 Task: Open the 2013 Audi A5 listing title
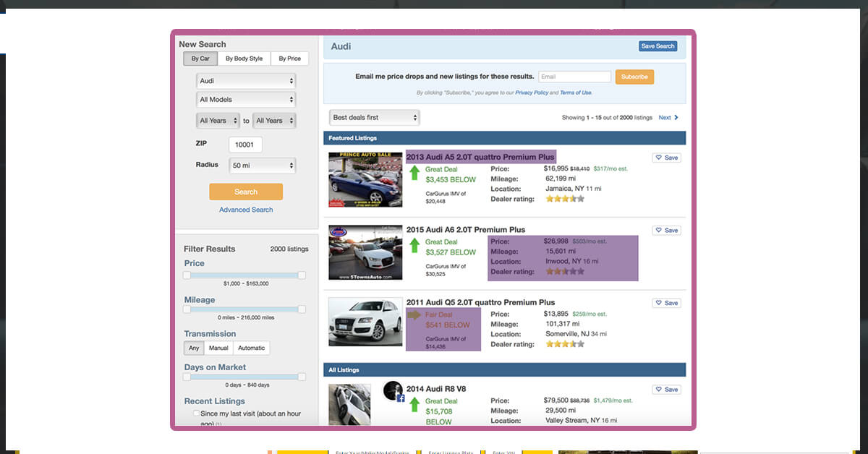(x=480, y=157)
